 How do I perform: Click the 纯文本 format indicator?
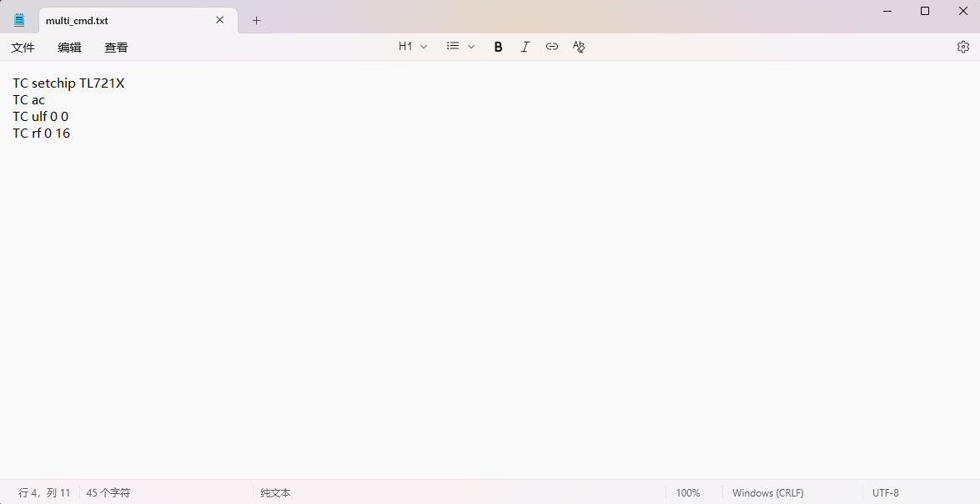[x=275, y=493]
